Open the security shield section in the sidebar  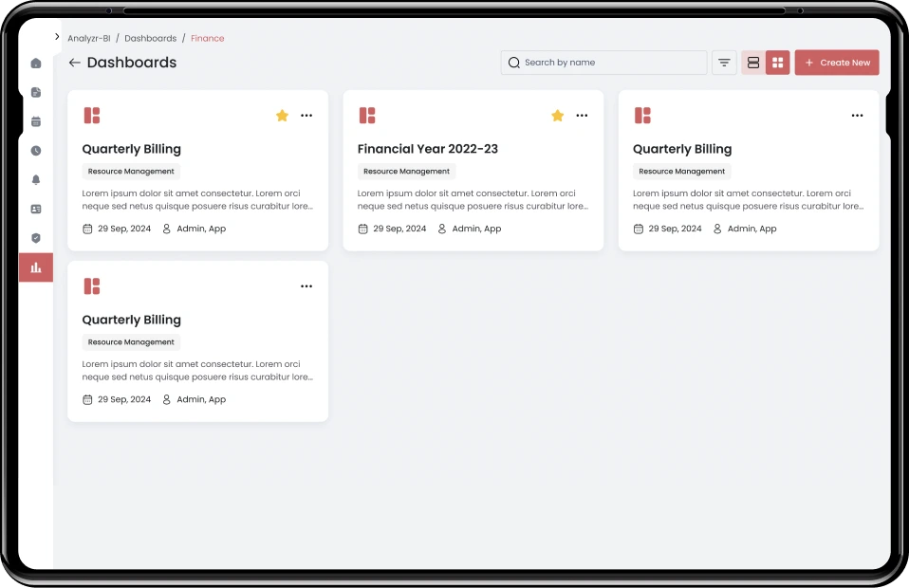pos(35,238)
